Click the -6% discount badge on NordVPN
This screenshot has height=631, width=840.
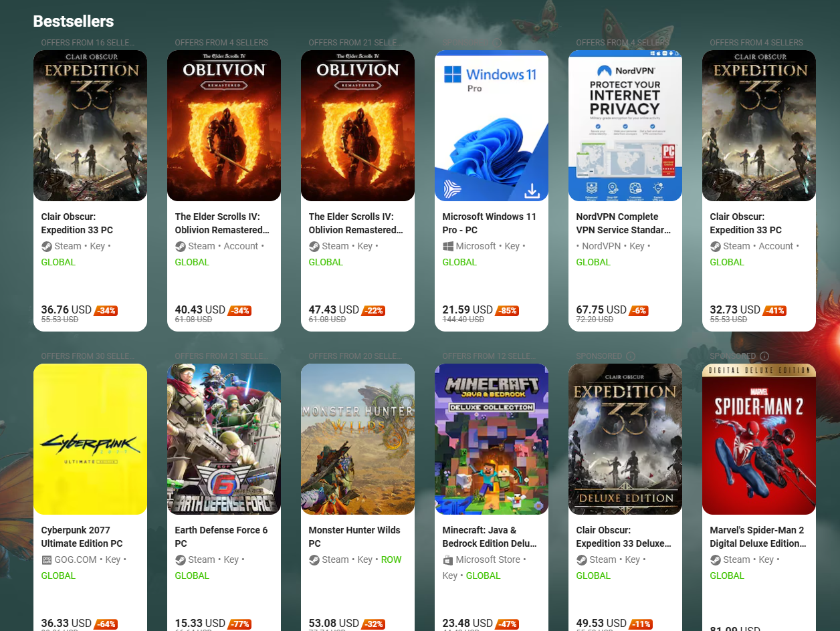click(639, 311)
